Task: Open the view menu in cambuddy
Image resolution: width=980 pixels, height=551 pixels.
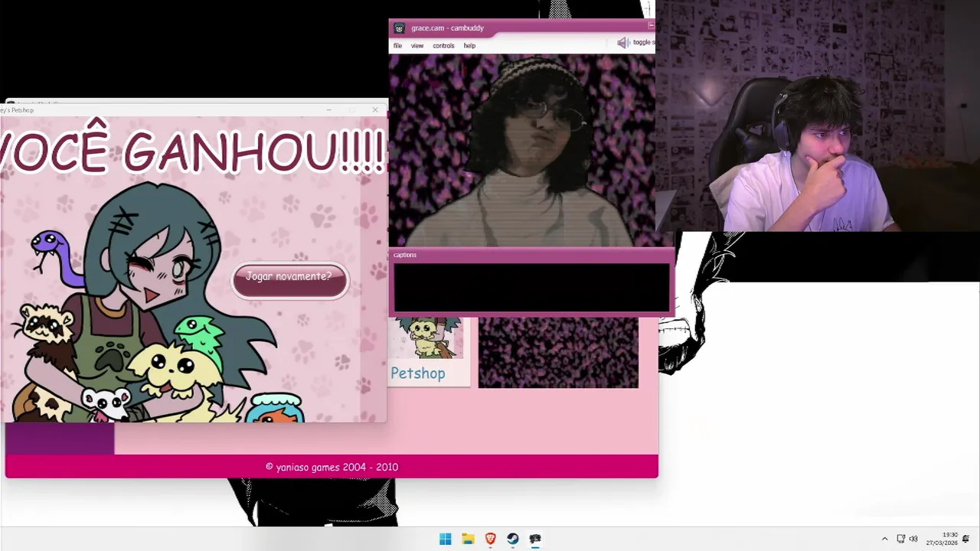Action: pyautogui.click(x=416, y=46)
